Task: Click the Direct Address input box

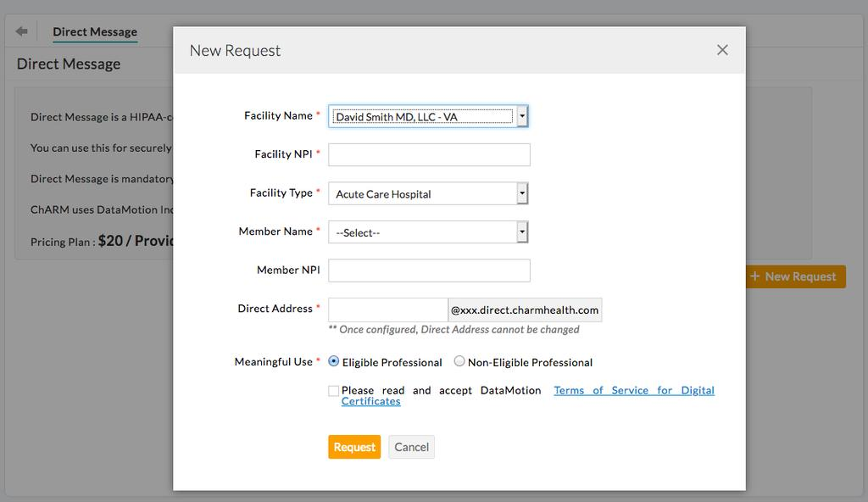Action: (387, 309)
